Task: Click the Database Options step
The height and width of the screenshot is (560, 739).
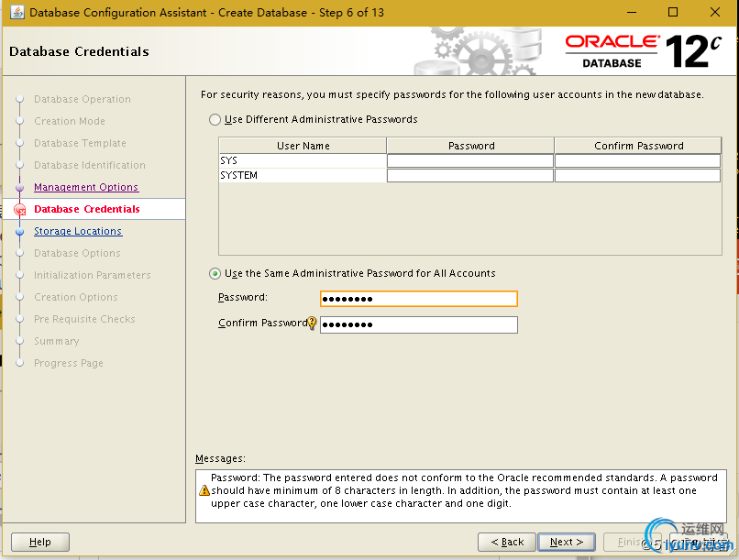Action: click(x=77, y=253)
